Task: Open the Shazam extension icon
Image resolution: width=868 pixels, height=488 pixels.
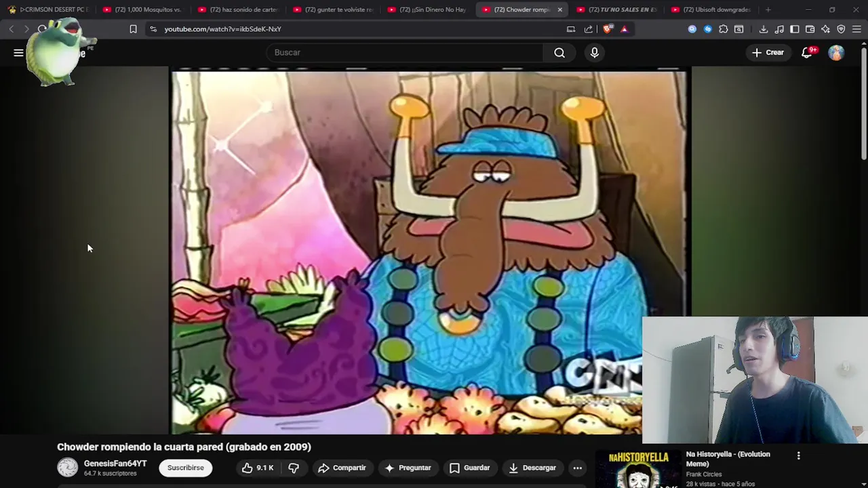Action: 707,29
